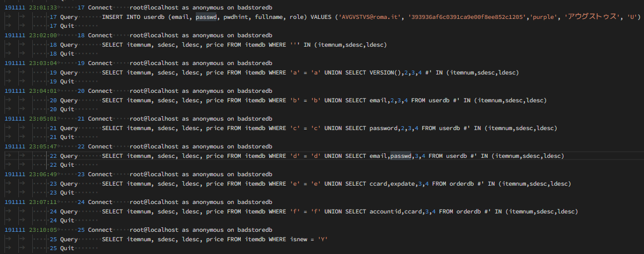
Task: Click the word Query on line 18 Query
Action: tap(69, 44)
